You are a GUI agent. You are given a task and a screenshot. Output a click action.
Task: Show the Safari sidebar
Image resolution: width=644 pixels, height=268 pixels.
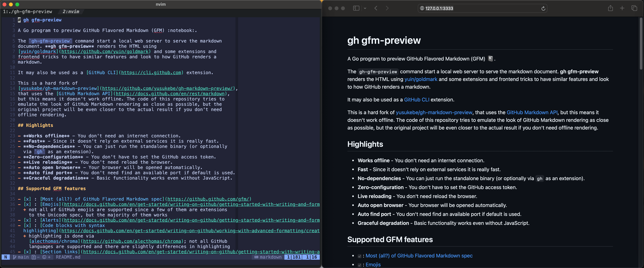pos(356,8)
